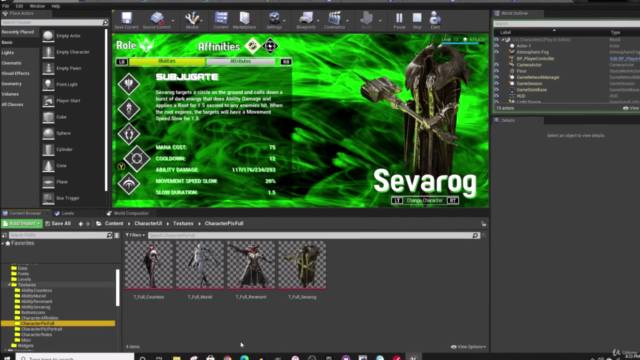The image size is (640, 360).
Task: Open View Options in Content Browser
Action: point(468,347)
